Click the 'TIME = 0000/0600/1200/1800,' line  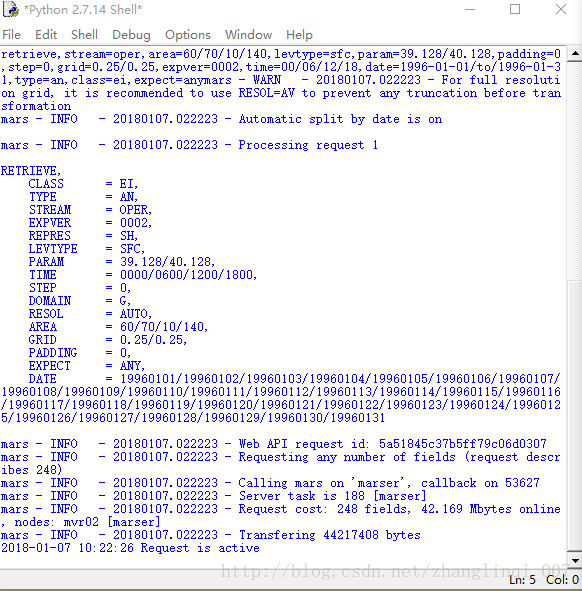143,275
